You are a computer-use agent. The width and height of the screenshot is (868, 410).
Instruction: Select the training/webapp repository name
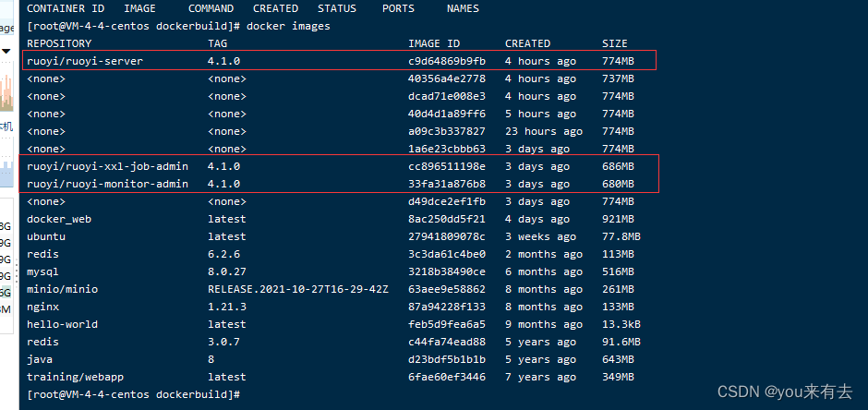coord(75,377)
